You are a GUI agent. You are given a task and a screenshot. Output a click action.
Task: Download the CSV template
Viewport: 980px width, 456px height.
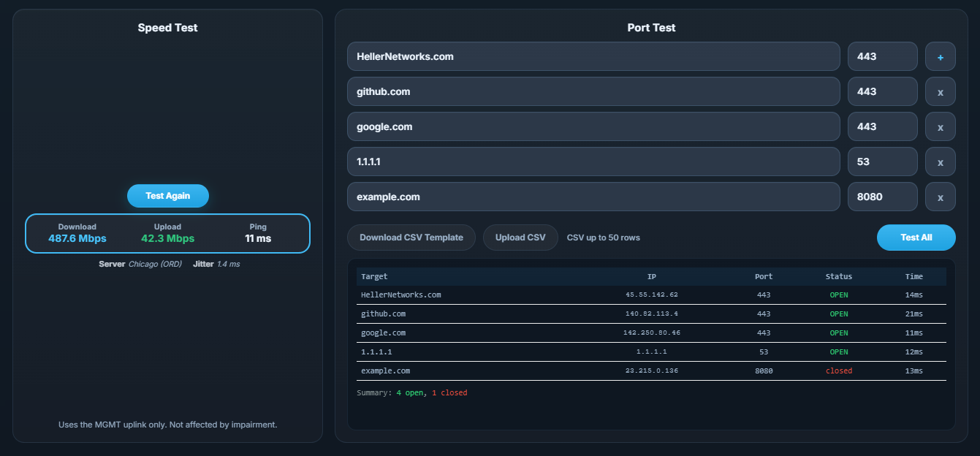[411, 237]
